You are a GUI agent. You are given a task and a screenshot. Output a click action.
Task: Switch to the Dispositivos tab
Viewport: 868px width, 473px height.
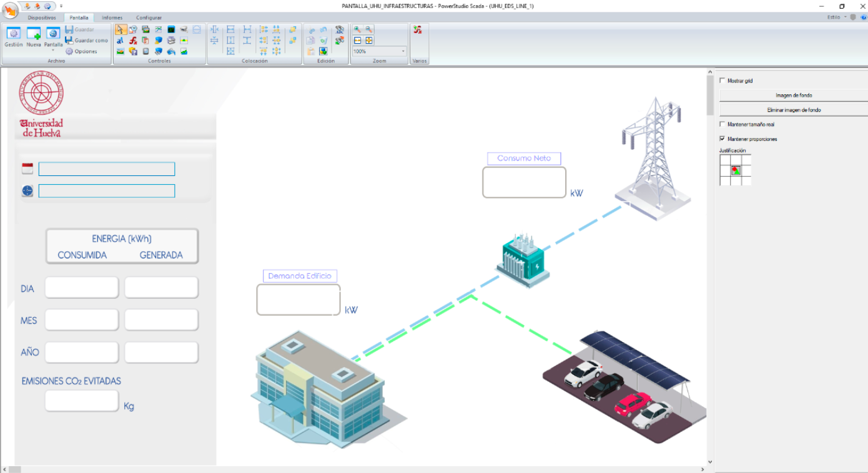42,17
